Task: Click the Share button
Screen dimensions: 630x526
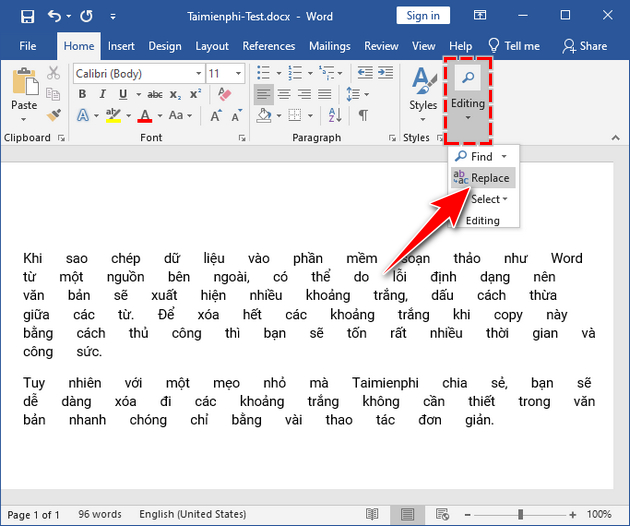Action: click(x=585, y=46)
